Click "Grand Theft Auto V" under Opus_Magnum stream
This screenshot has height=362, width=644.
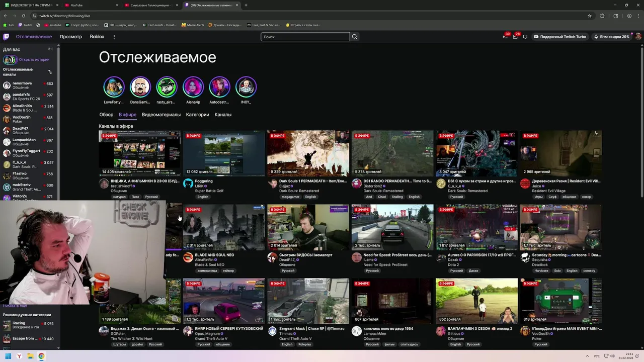coord(211,339)
